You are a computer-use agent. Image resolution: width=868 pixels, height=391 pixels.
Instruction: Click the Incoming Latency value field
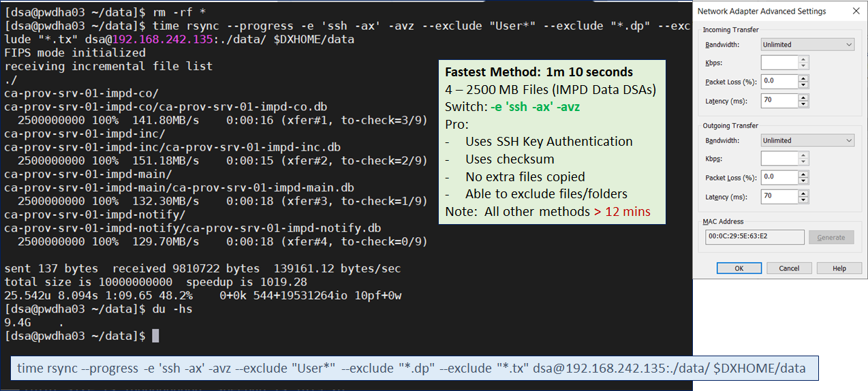[779, 101]
